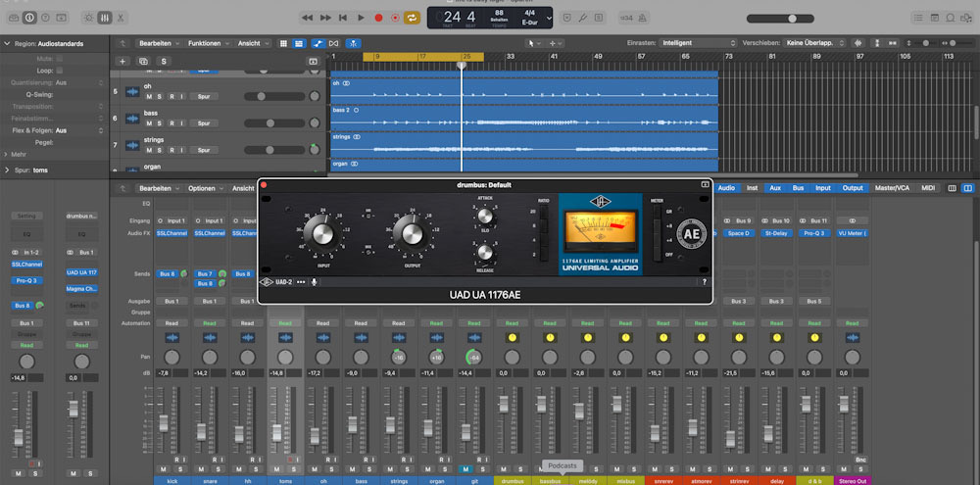Select ratio 20 button on the 1176AE
The image size is (980, 485).
[x=543, y=212]
